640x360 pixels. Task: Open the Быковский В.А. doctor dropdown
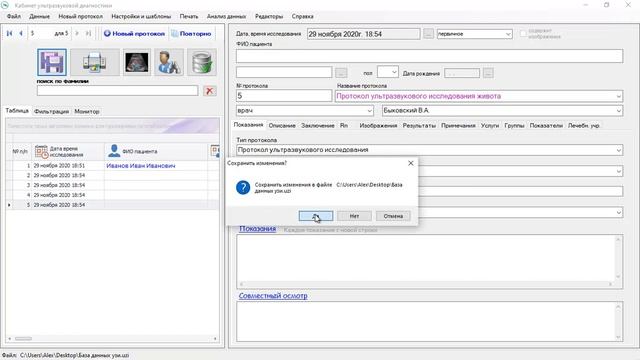point(618,111)
